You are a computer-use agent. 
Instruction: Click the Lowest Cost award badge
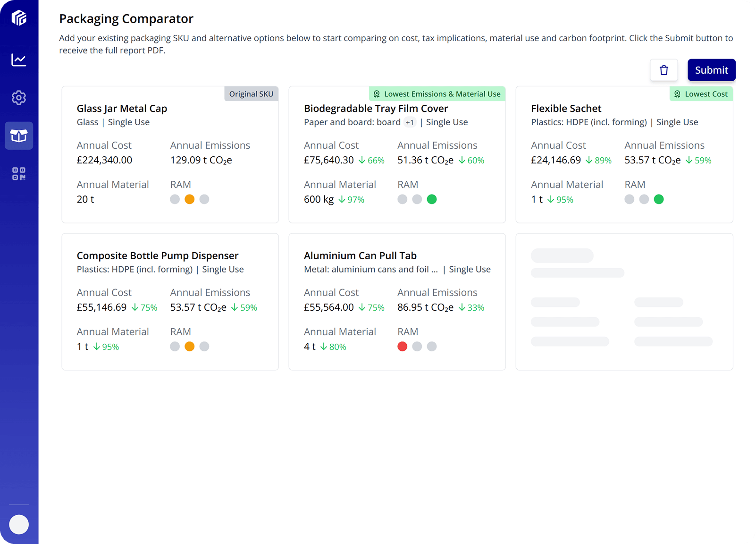pos(701,94)
